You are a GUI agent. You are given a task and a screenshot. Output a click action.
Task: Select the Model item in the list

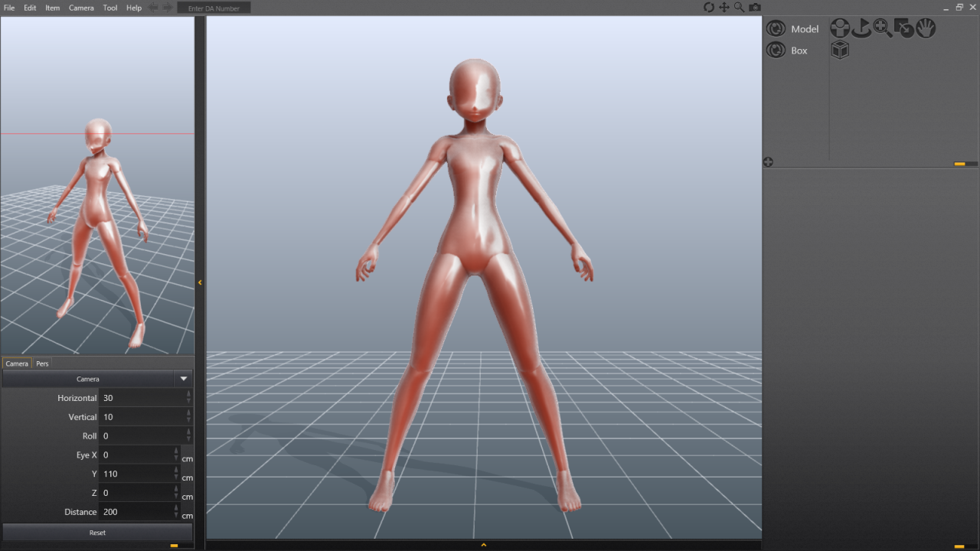point(805,29)
